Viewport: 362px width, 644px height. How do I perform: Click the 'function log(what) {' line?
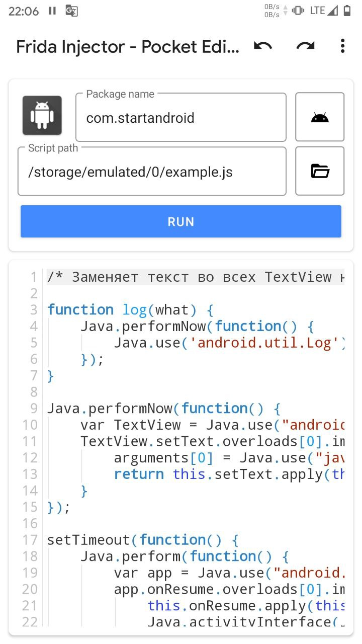[x=131, y=309]
